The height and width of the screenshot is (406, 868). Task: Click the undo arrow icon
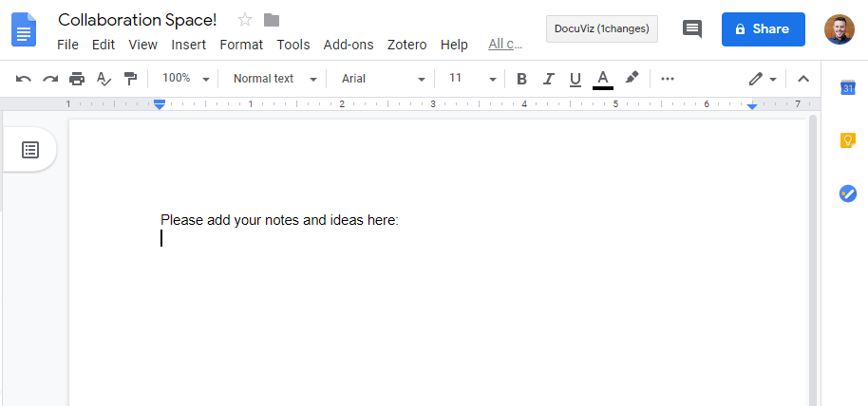pos(24,79)
